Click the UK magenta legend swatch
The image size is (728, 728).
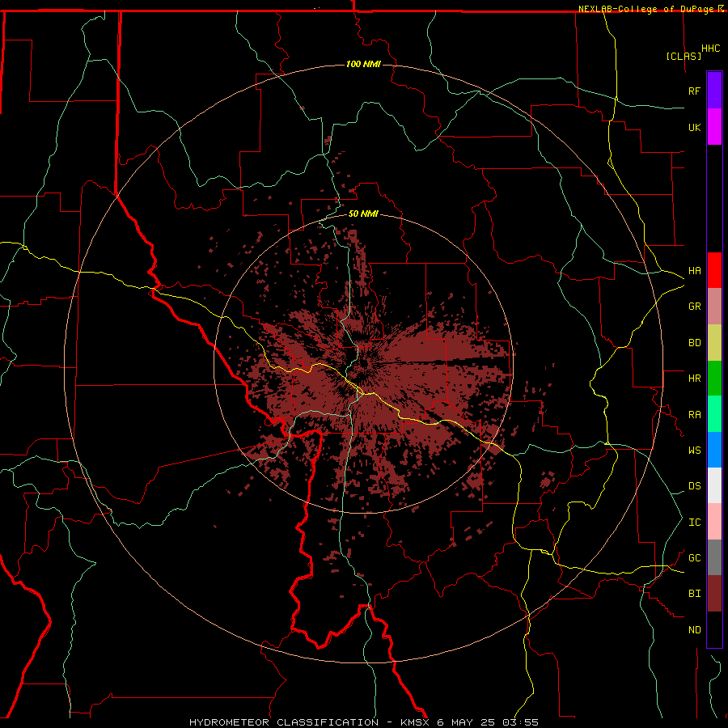click(714, 127)
